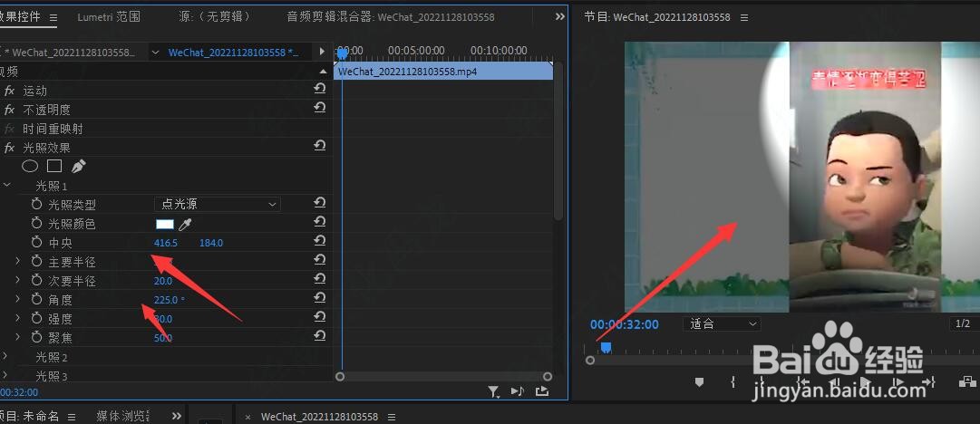This screenshot has width=980, height=424.
Task: Click the Program monitor playhead marker
Action: [x=605, y=347]
